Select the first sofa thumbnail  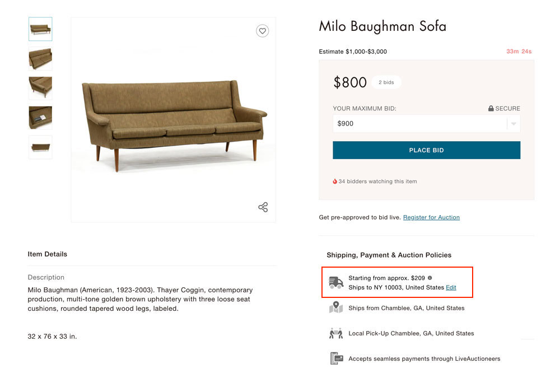point(40,29)
